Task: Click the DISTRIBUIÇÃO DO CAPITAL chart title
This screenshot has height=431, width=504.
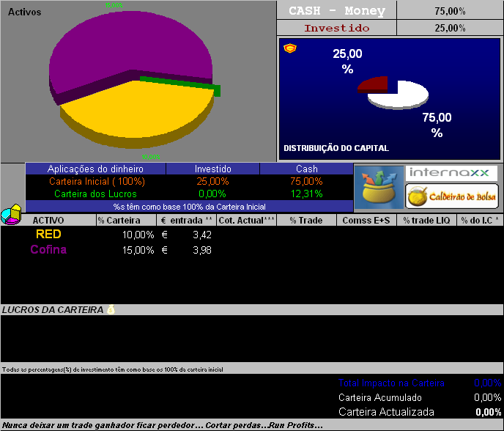Action: click(336, 148)
